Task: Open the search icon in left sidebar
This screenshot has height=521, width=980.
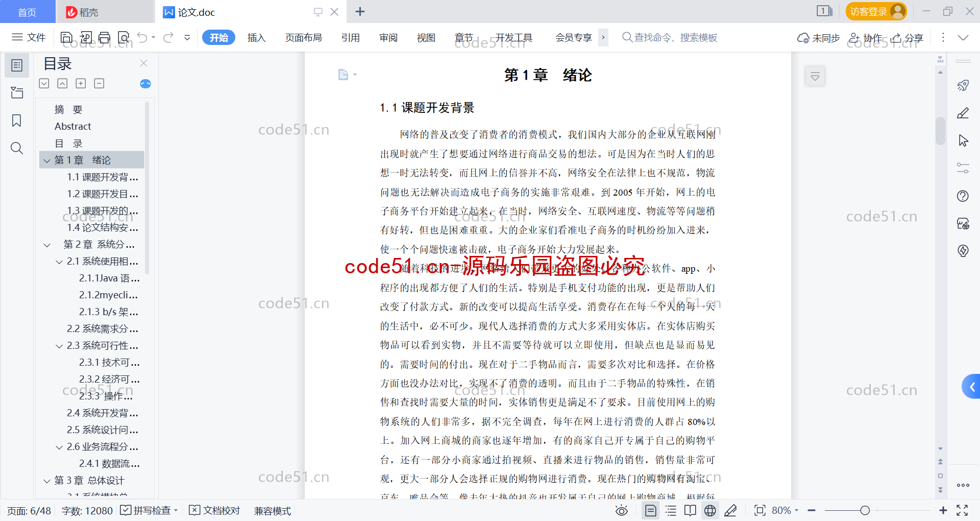Action: coord(17,148)
